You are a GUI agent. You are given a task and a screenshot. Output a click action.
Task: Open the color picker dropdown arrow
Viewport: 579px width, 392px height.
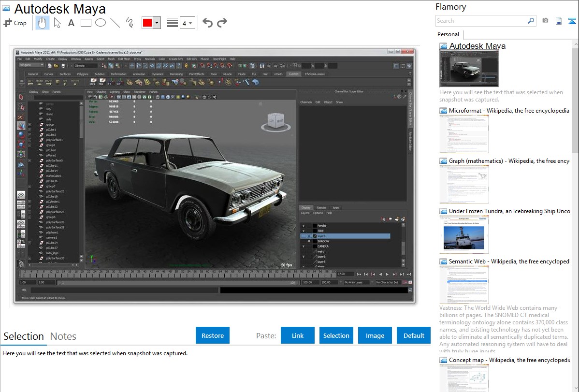point(157,23)
